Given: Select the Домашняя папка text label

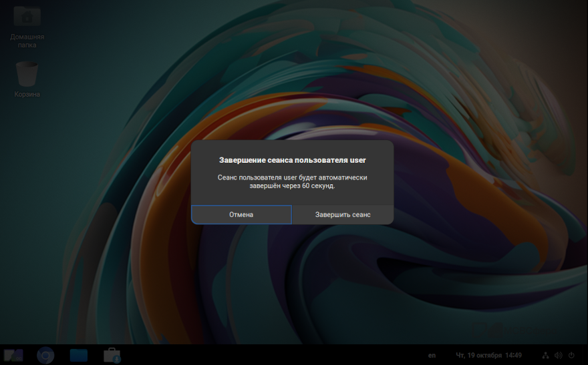Looking at the screenshot, I should coord(27,41).
